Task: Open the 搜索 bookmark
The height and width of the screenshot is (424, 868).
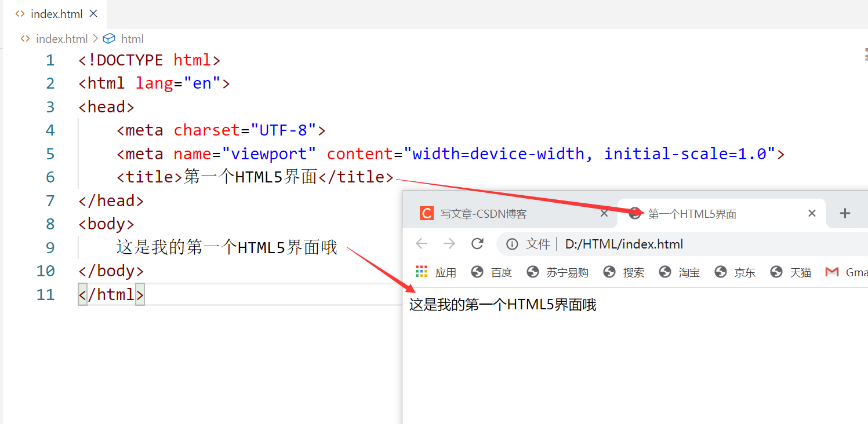Action: [624, 272]
